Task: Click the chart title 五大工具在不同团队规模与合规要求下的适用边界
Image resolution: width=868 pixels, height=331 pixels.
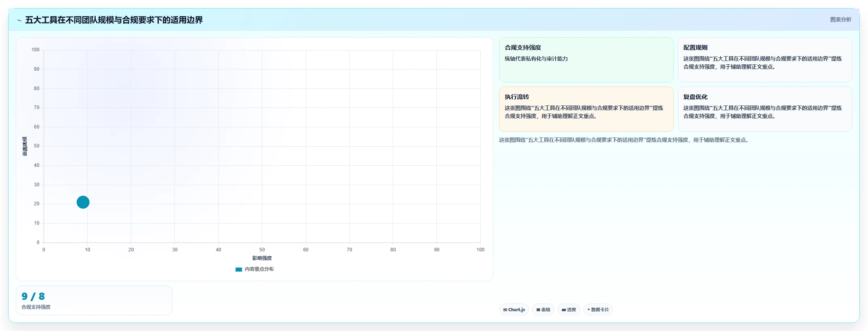Action: click(114, 20)
